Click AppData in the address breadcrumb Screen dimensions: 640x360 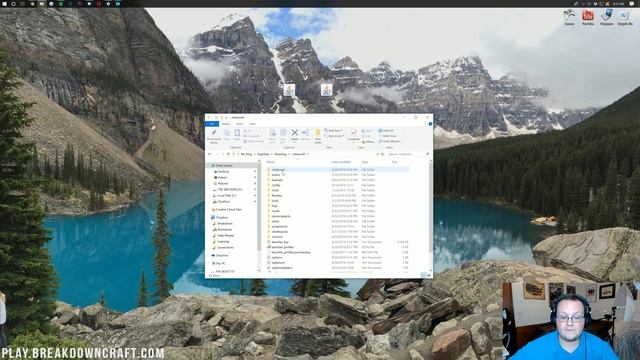point(263,154)
